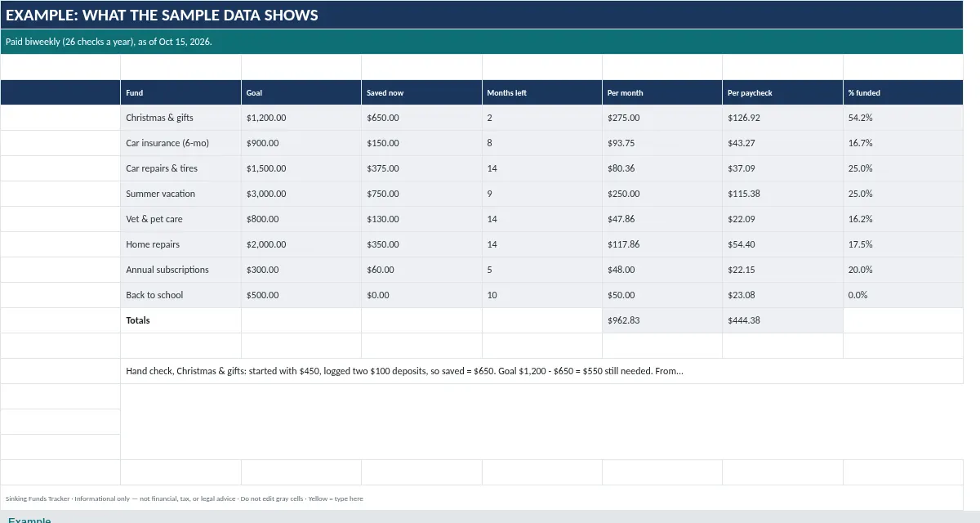Click the $500.00 Back to school goal
Screen dimensions: 980x523
pyautogui.click(x=301, y=295)
